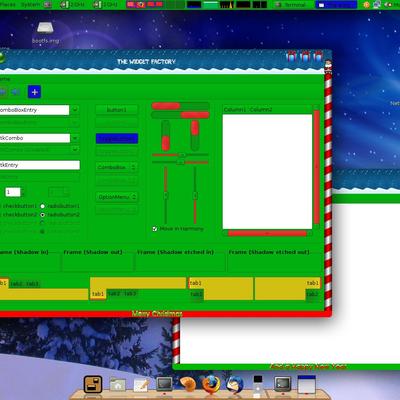This screenshot has width=400, height=400.
Task: Click the second 2 GHz CPU frequency monitor
Action: coord(105,5)
